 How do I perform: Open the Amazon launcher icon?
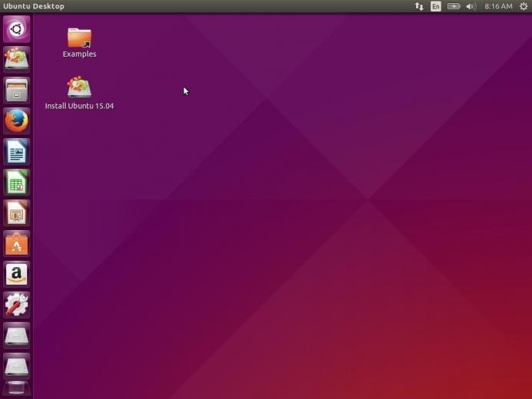pyautogui.click(x=17, y=274)
